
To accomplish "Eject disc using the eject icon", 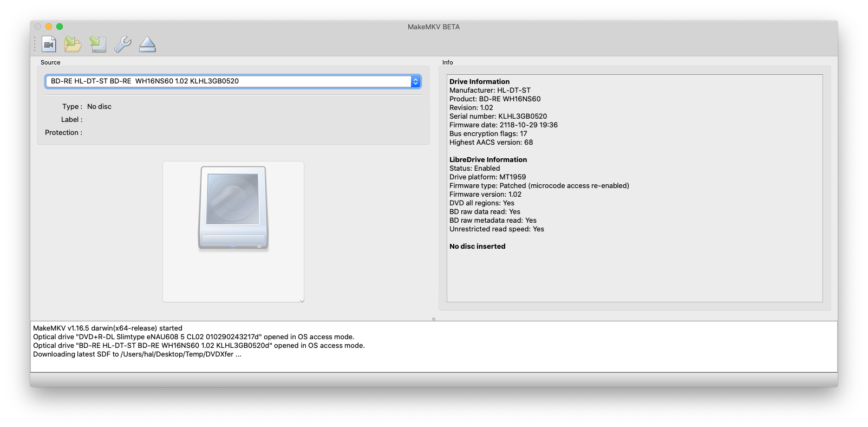I will (147, 44).
